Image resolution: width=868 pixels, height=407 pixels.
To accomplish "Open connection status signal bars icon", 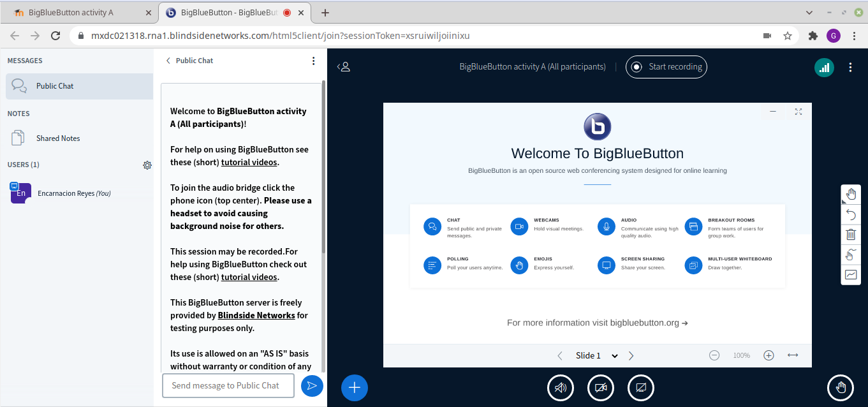I will coord(824,67).
